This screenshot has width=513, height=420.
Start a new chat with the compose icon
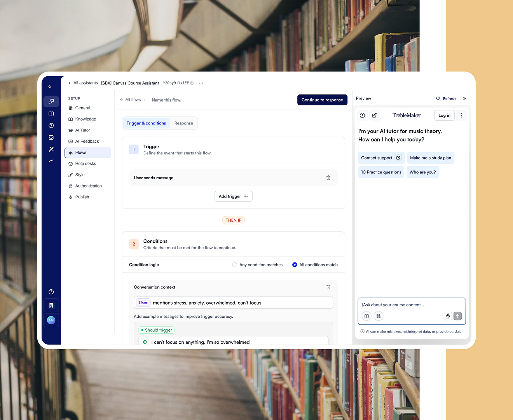coord(374,115)
